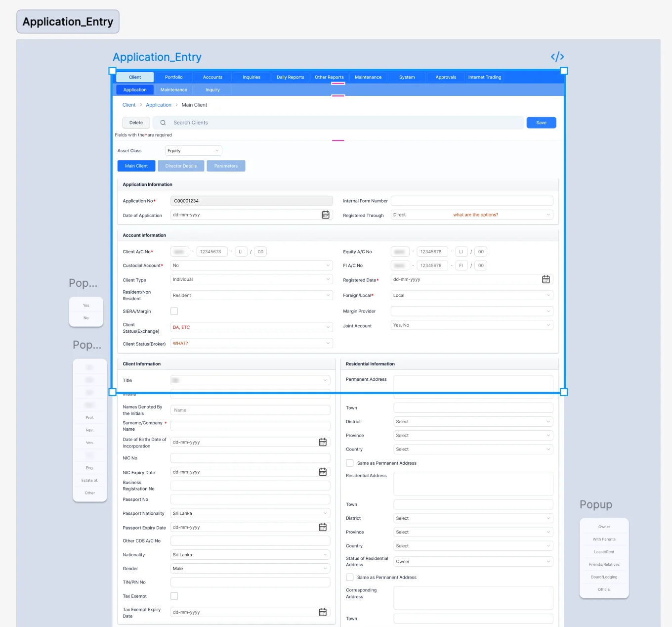This screenshot has width=672, height=627.
Task: Open calendar for NIC Expiry Date
Action: click(x=323, y=472)
